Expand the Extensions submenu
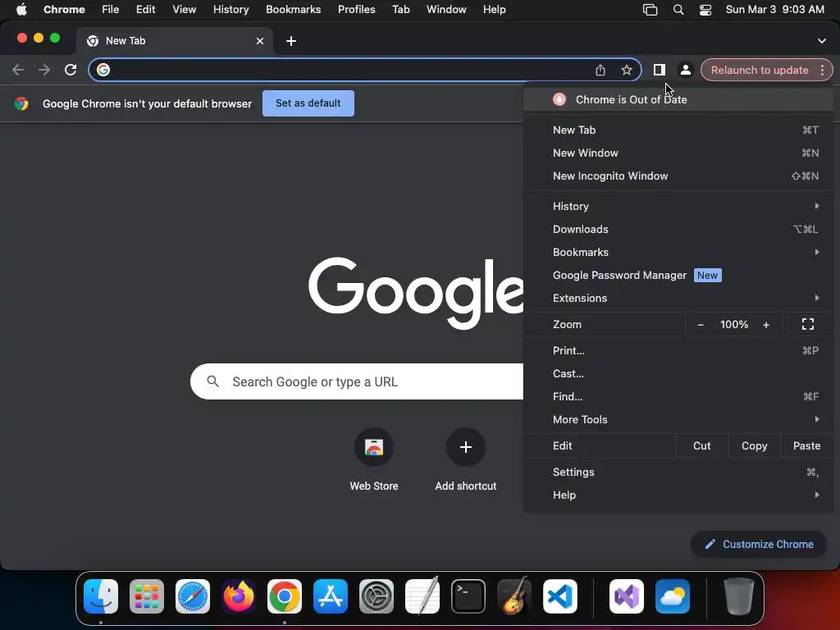 (x=678, y=299)
